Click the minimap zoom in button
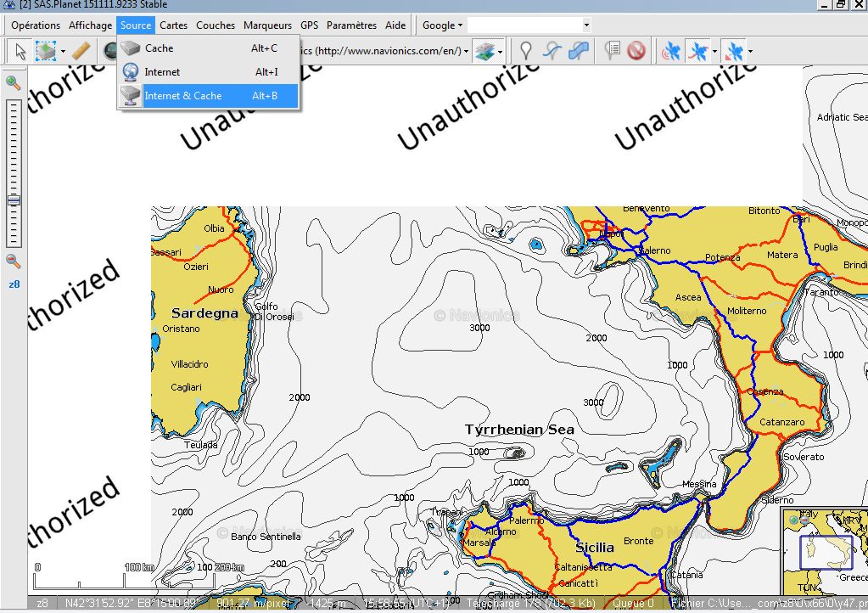 [794, 520]
